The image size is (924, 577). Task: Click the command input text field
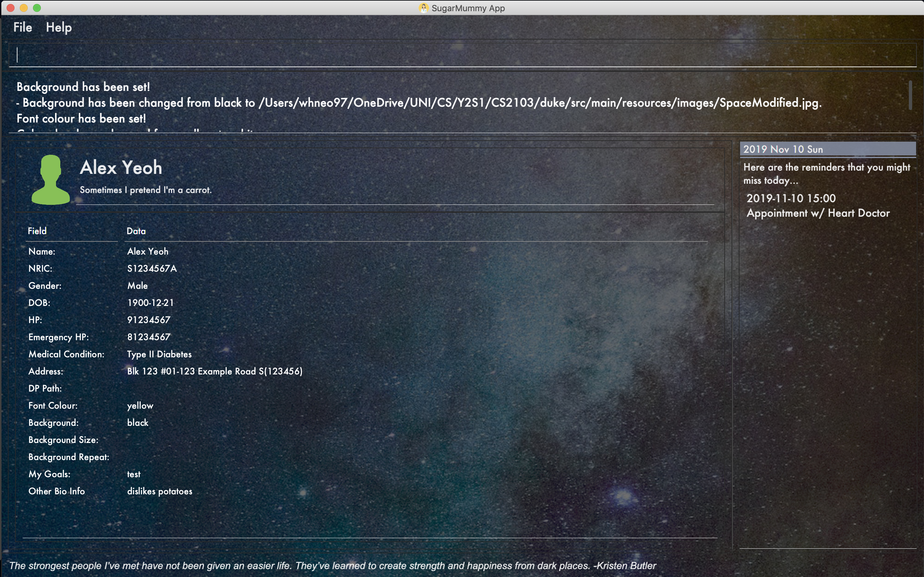(x=462, y=55)
